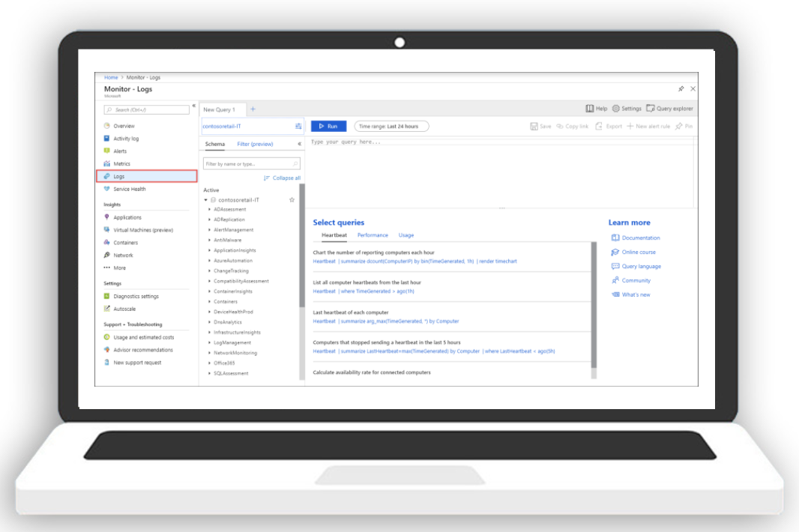
Task: Export the query results
Action: pyautogui.click(x=609, y=127)
